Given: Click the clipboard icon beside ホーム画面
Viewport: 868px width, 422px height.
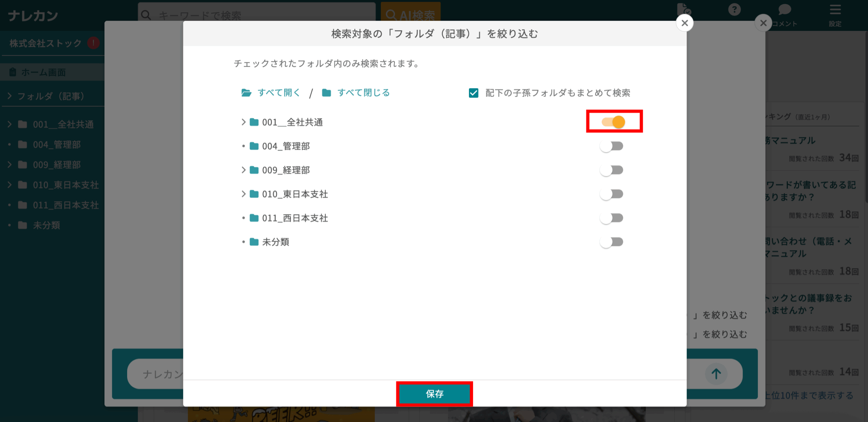Looking at the screenshot, I should 13,72.
